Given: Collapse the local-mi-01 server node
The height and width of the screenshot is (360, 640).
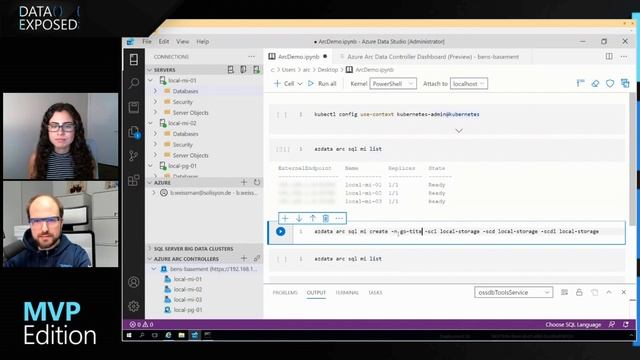Looking at the screenshot, I should [151, 80].
